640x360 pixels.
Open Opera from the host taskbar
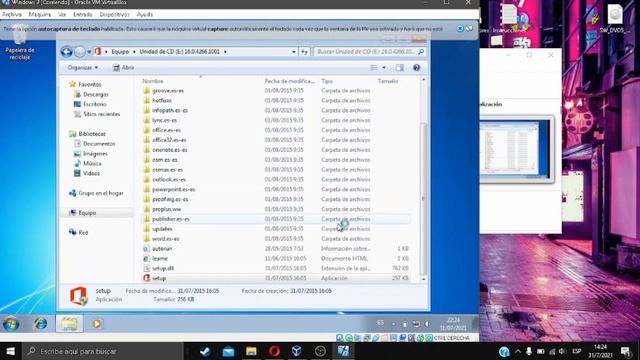(274, 351)
